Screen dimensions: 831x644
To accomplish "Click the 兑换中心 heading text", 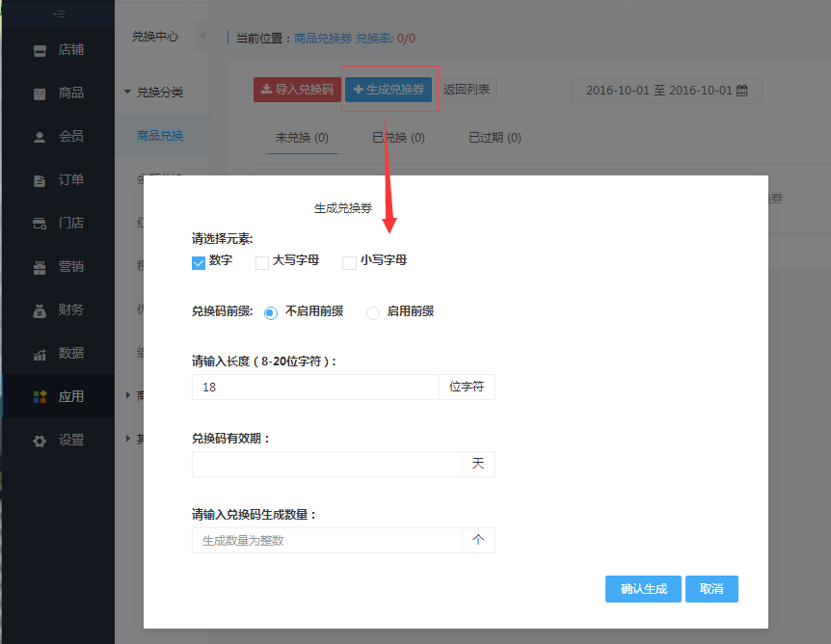I will [x=155, y=37].
